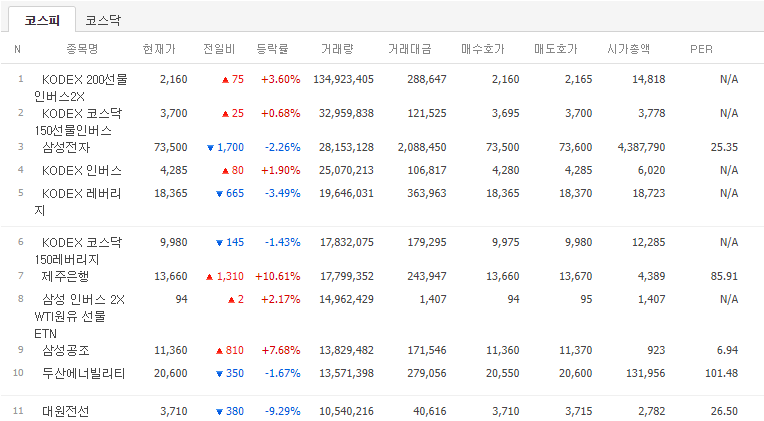Image resolution: width=764 pixels, height=421 pixels.
Task: Open the 제주은행 stock page
Action: (65, 276)
